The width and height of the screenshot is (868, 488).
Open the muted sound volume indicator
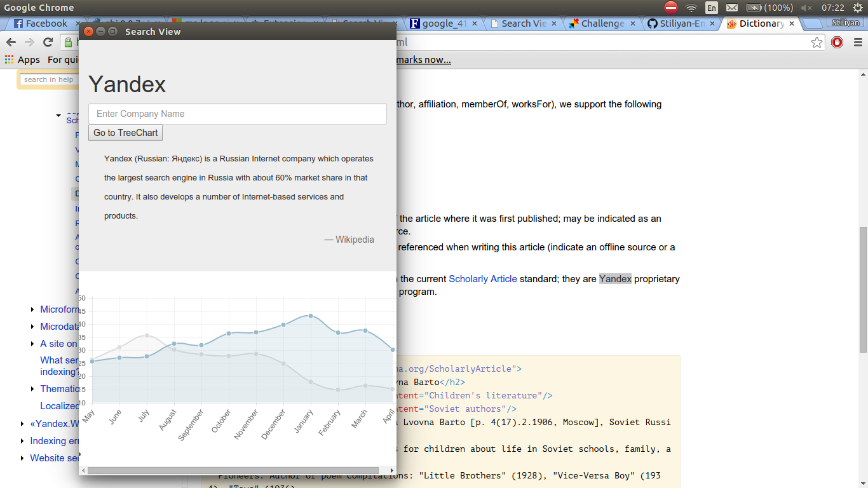(x=808, y=8)
